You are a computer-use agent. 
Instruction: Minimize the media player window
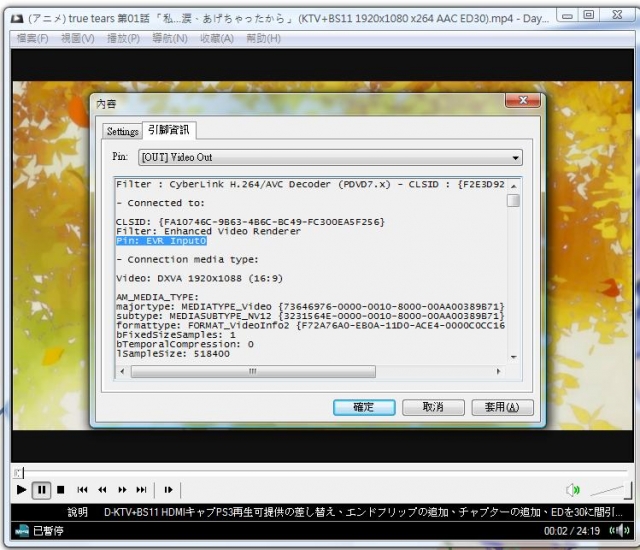pyautogui.click(x=567, y=16)
